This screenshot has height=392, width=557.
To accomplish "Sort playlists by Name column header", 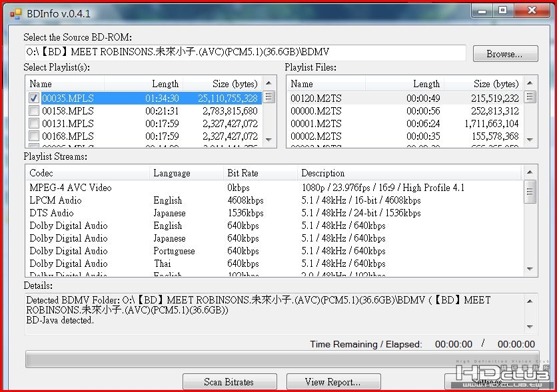I will point(65,84).
